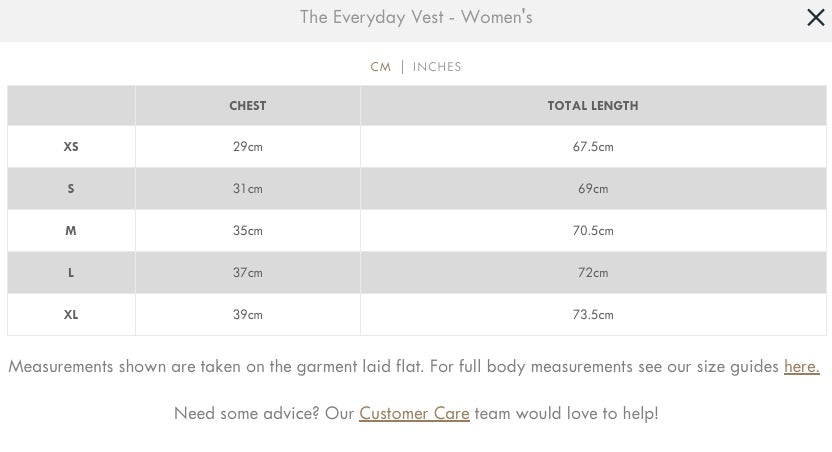
Task: Switch measurements to INCHES
Action: (437, 67)
